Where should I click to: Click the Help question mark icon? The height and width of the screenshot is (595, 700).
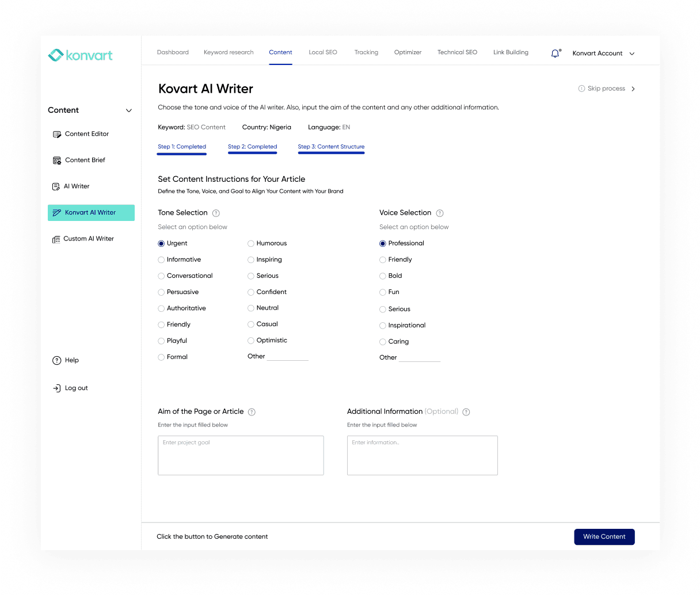coord(57,360)
